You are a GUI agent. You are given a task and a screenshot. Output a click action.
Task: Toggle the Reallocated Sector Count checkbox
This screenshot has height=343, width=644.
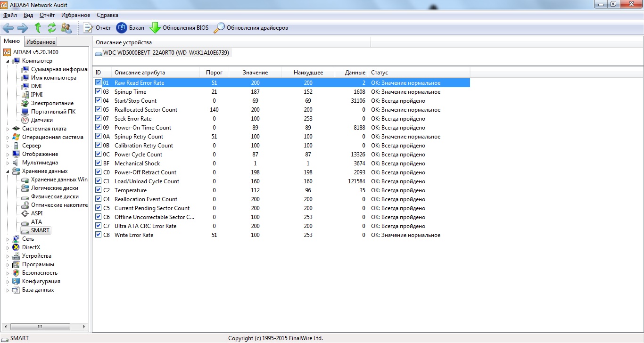pos(98,109)
